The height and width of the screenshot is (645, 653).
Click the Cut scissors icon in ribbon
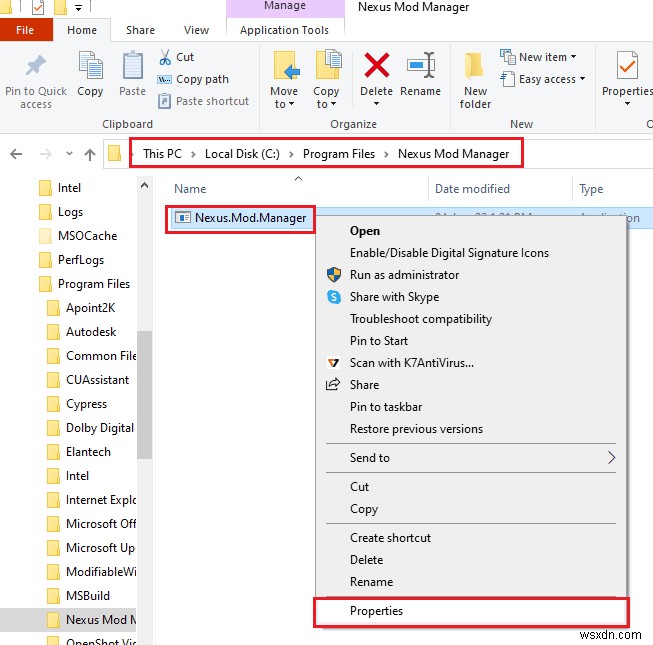pyautogui.click(x=165, y=57)
